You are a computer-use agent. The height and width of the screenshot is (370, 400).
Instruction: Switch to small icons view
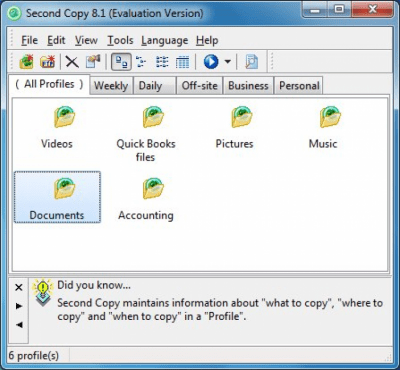[x=141, y=62]
